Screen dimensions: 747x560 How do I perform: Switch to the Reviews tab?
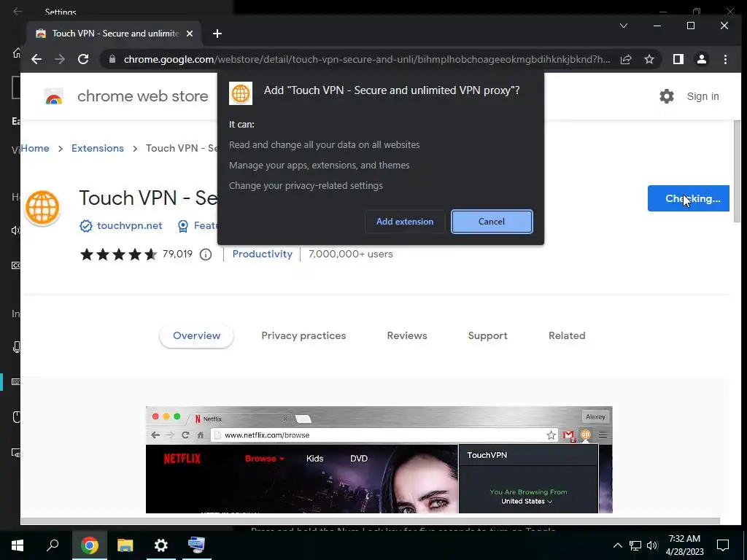(x=407, y=335)
